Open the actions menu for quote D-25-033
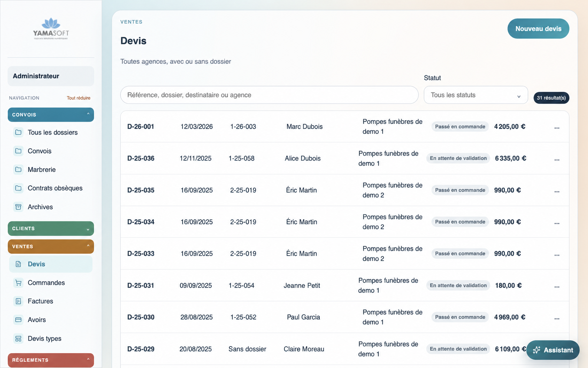This screenshot has height=368, width=588. point(557,254)
